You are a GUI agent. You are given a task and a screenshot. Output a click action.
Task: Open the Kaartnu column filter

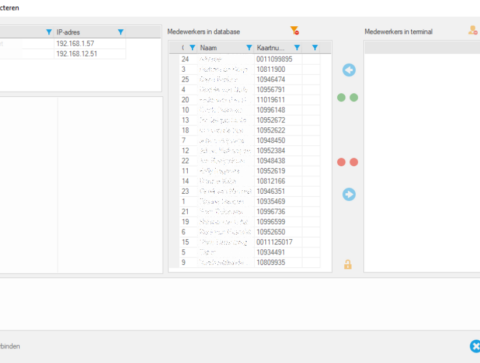click(297, 48)
